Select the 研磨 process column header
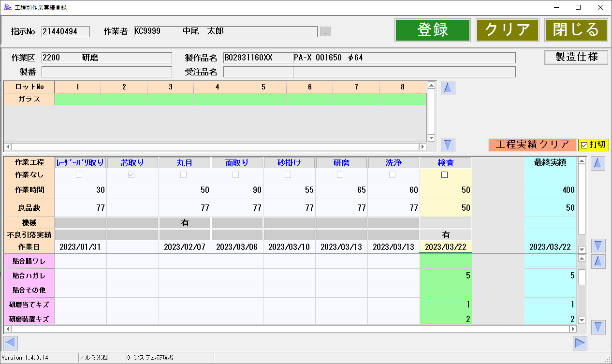612x364 pixels. point(341,163)
